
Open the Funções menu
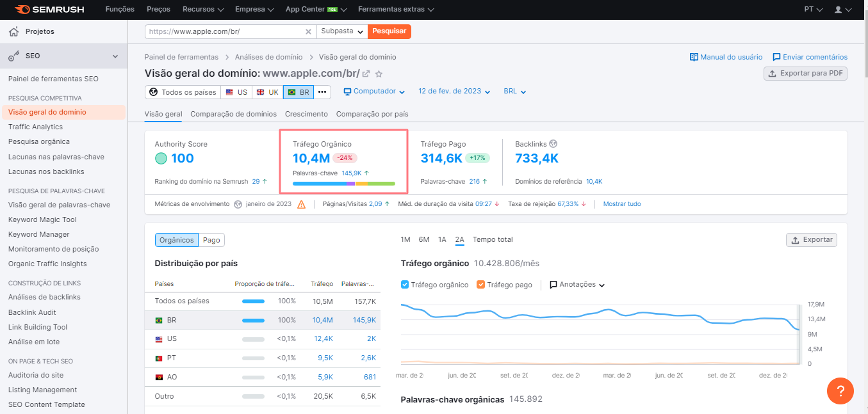[x=120, y=10]
